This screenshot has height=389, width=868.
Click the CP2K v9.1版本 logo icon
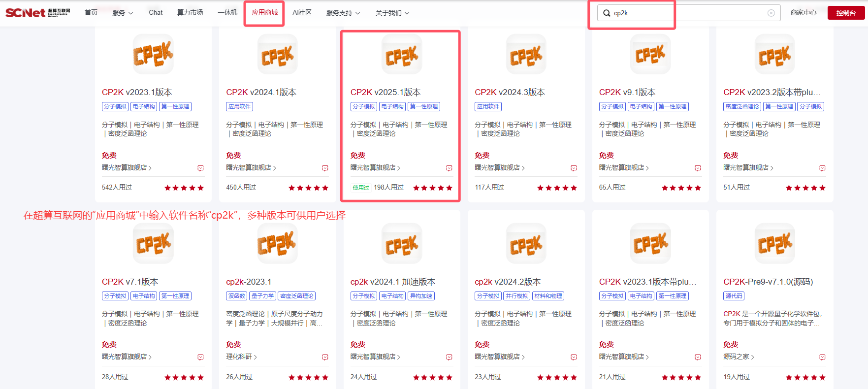650,54
